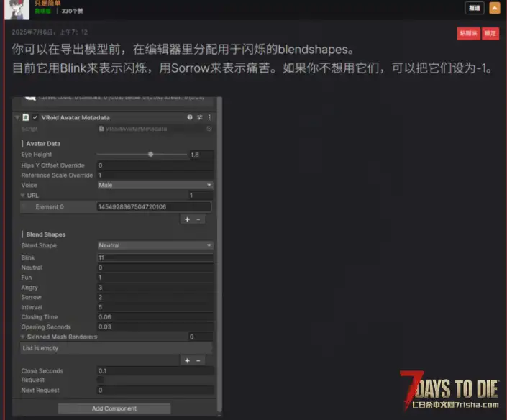Click the plus button under URL list
The height and width of the screenshot is (420, 507).
[187, 219]
